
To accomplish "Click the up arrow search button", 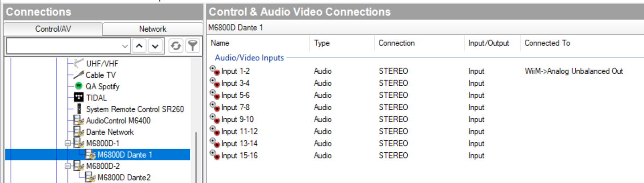I will coord(139,46).
